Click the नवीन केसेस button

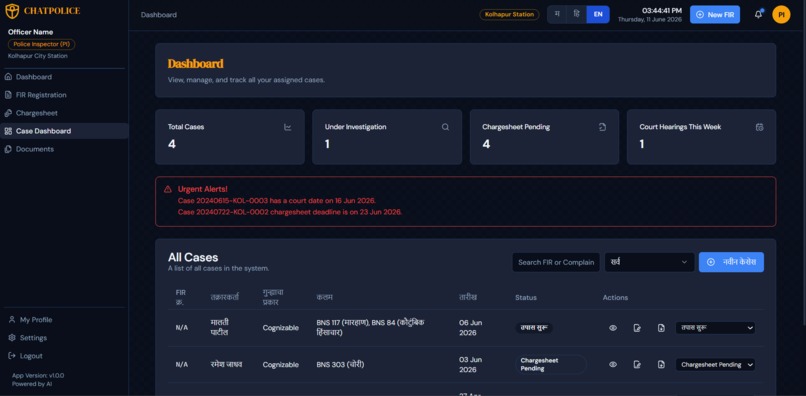[731, 262]
